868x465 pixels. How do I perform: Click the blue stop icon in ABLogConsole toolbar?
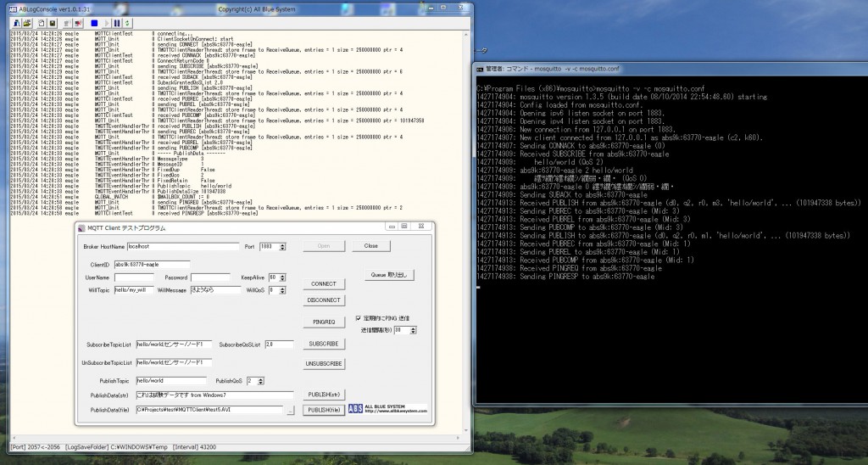(x=93, y=23)
